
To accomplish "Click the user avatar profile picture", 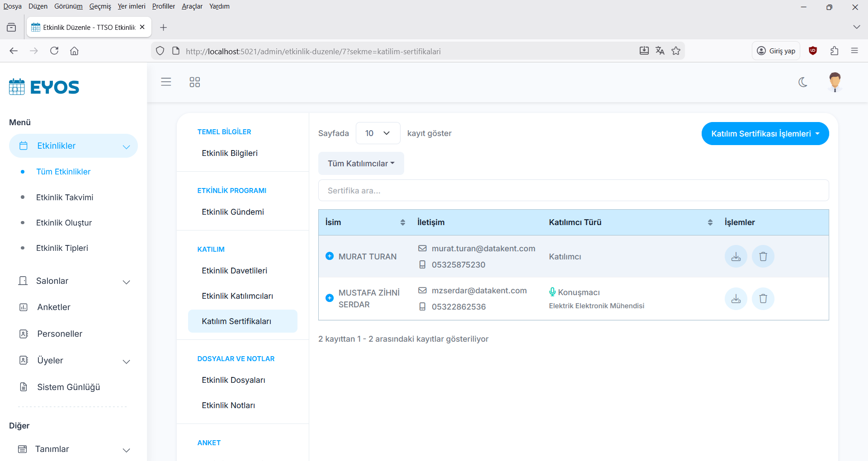I will pos(835,82).
